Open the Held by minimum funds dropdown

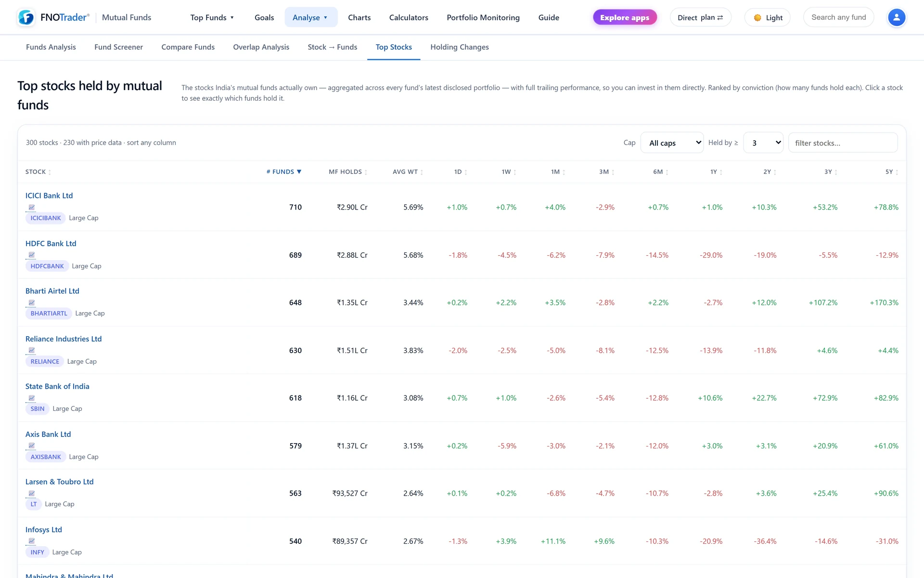(763, 143)
